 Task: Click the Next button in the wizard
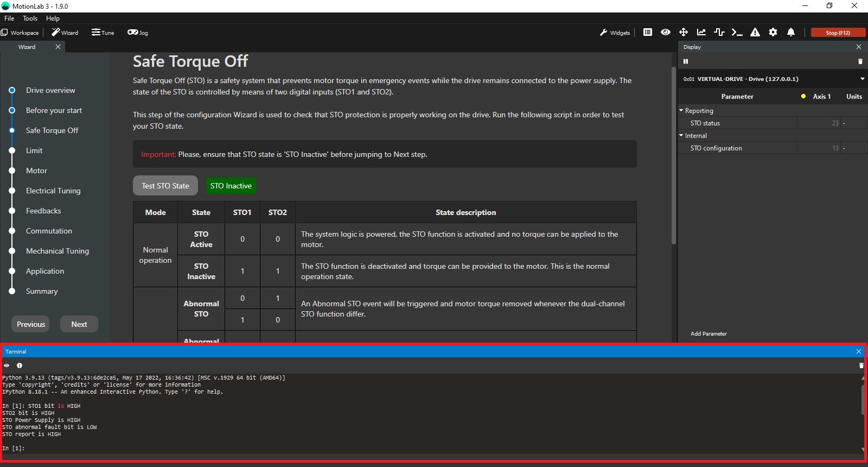(x=79, y=324)
